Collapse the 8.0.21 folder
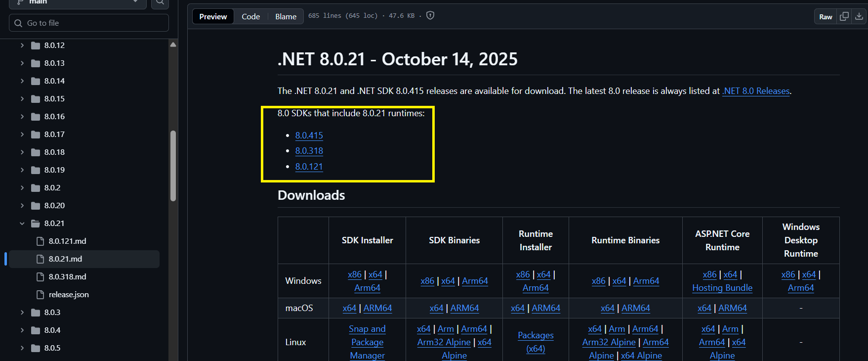The height and width of the screenshot is (361, 868). pos(22,224)
